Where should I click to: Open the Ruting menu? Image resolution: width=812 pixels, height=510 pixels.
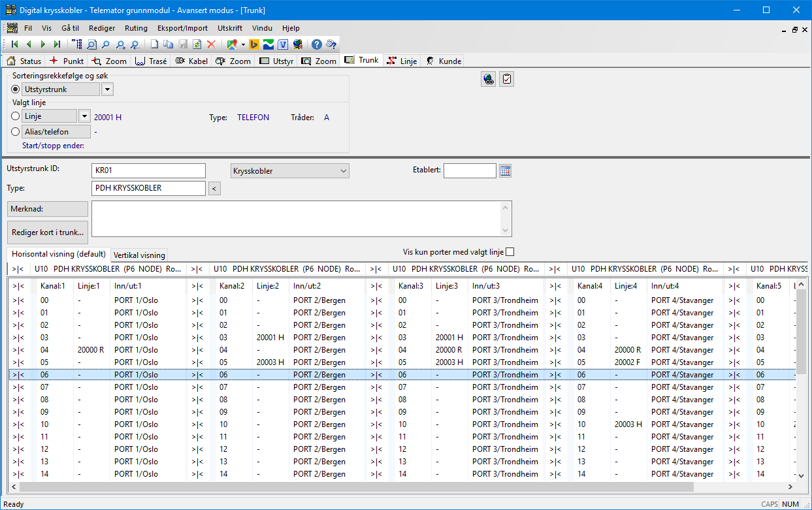coord(136,28)
